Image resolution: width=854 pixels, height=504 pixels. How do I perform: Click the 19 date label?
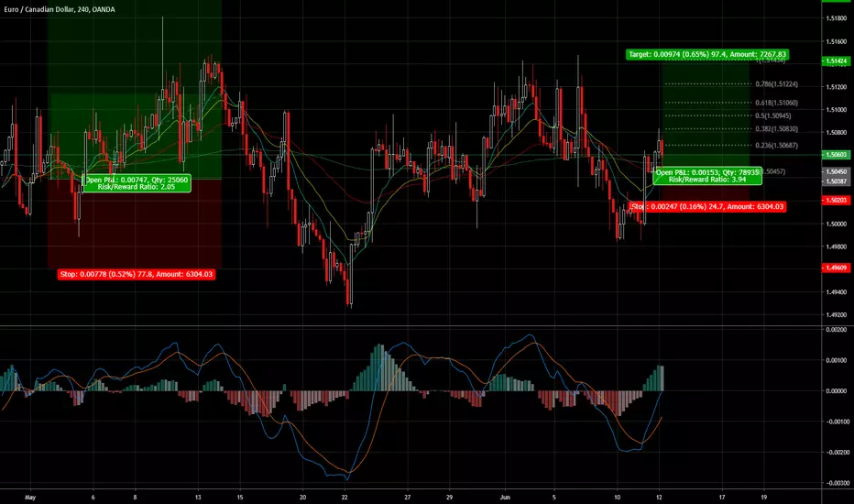click(x=764, y=498)
